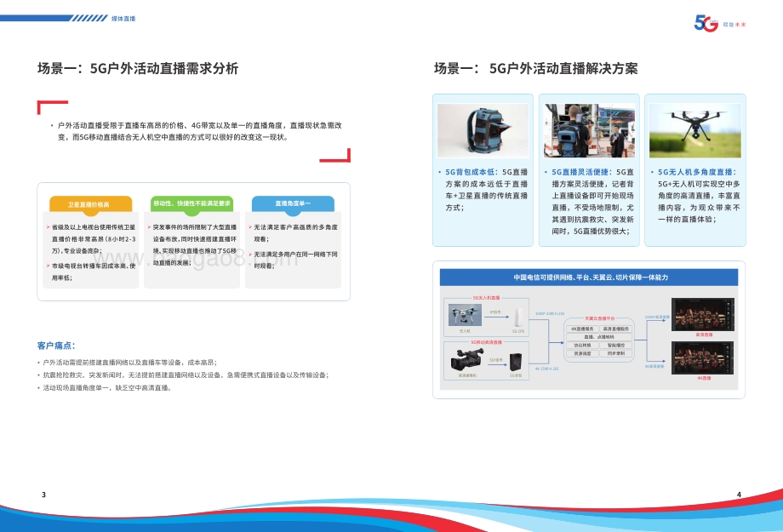Click the 媒体直播 header label
Screen dimensions: 783x532
123,19
